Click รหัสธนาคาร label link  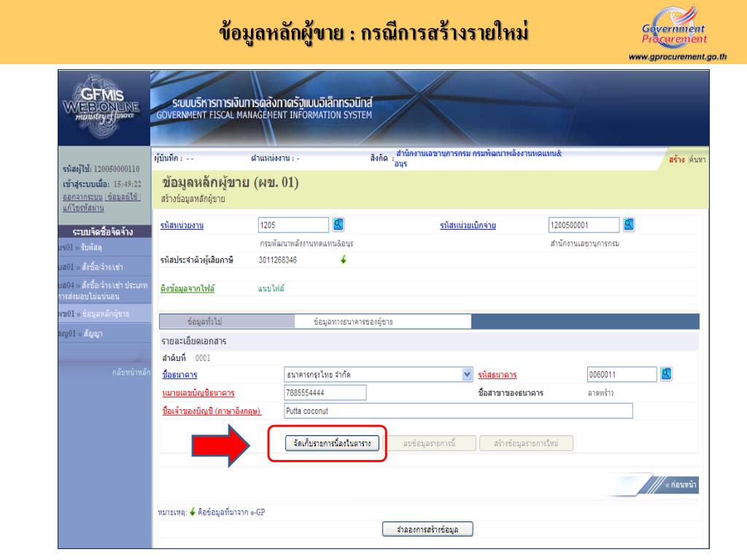pyautogui.click(x=498, y=375)
